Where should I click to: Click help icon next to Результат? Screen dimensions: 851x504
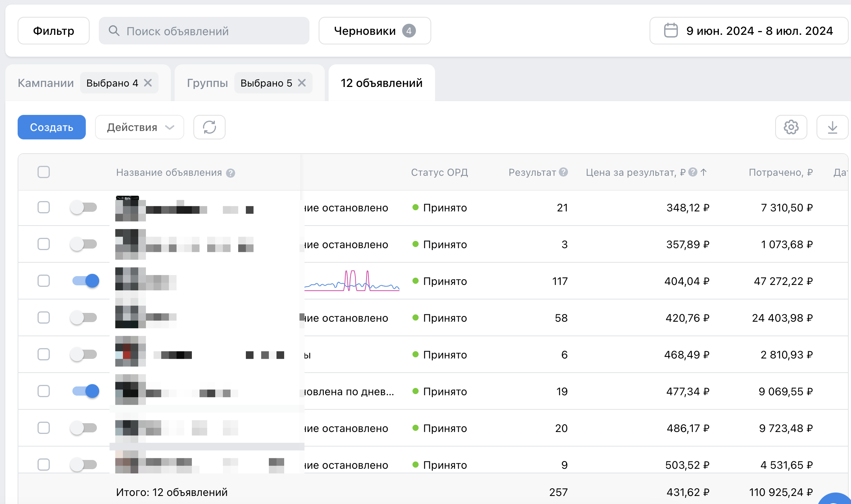tap(563, 172)
